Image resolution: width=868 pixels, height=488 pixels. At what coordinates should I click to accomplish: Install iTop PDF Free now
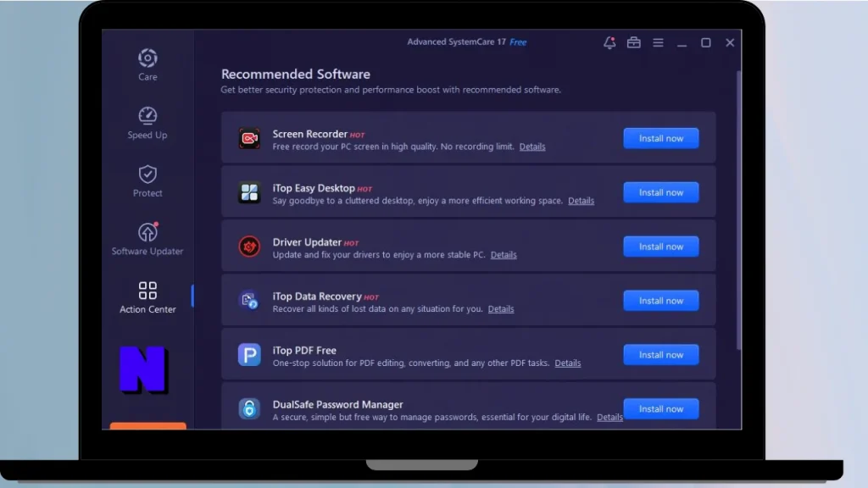pos(661,355)
